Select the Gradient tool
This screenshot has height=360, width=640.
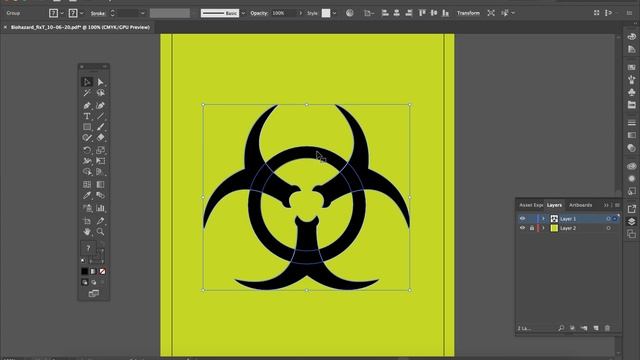[100, 184]
